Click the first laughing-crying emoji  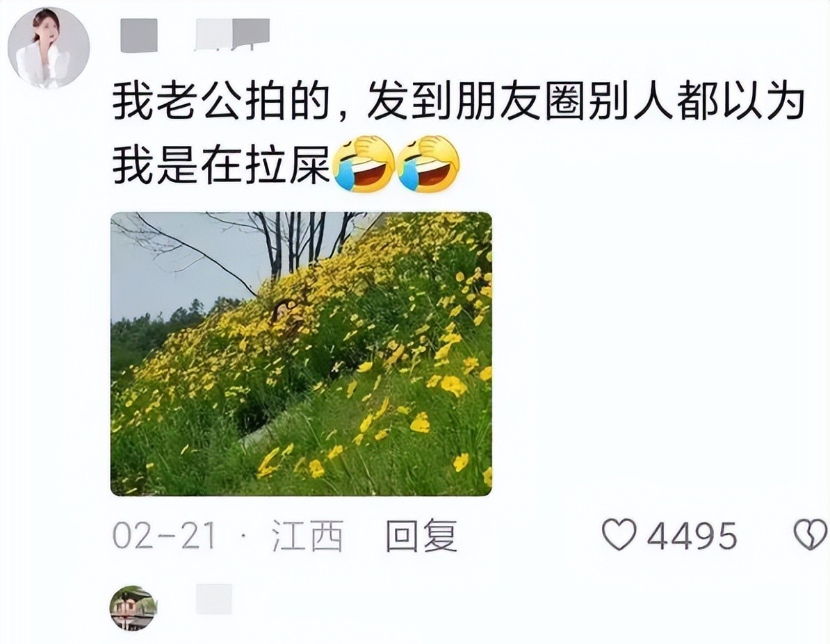(363, 163)
